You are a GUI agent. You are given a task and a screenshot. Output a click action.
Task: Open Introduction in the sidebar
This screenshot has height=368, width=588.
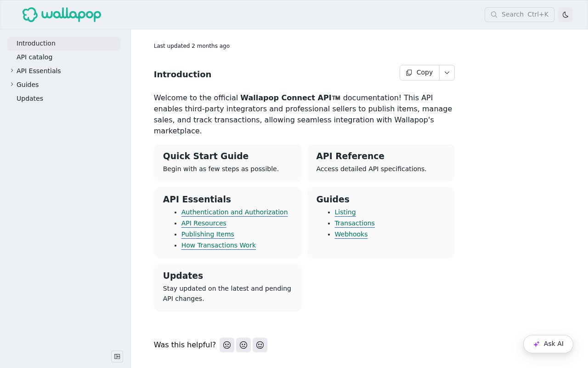[x=64, y=43]
